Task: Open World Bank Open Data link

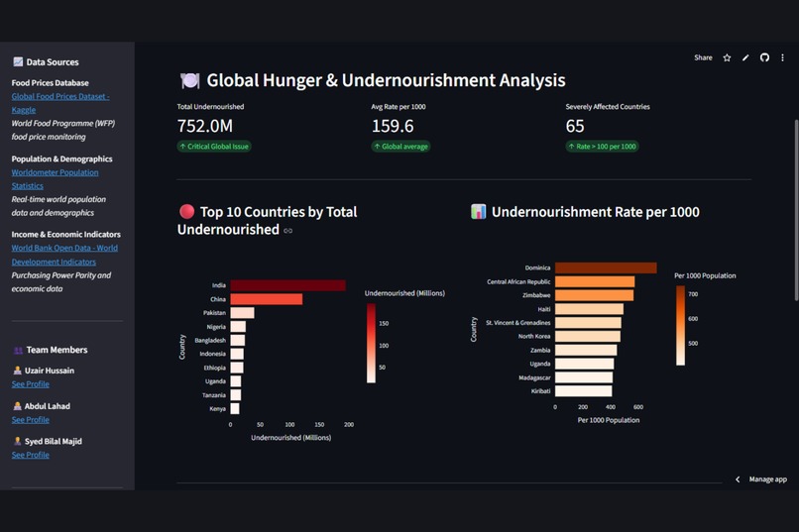Action: coord(64,255)
